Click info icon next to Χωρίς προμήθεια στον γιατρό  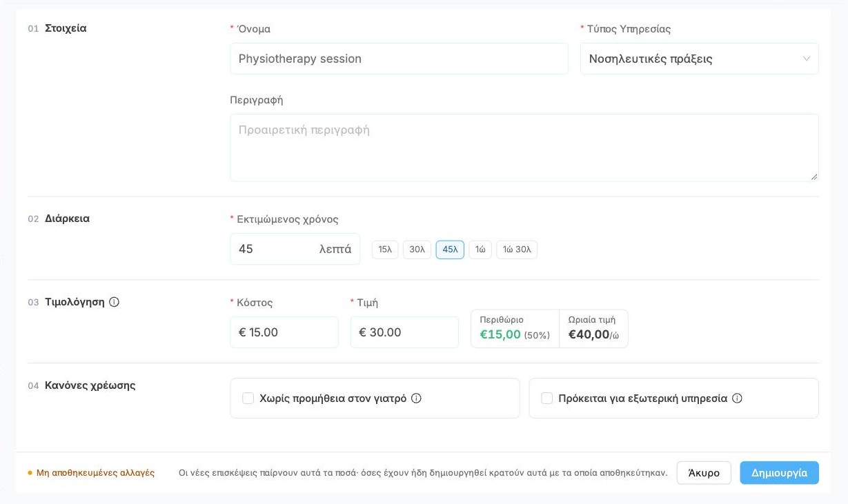(416, 399)
